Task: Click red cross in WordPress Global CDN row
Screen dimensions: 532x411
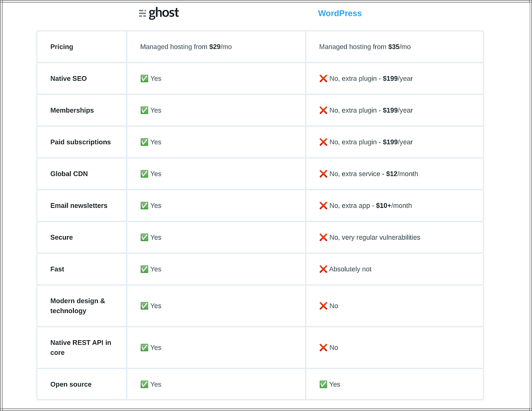Action: (x=323, y=174)
